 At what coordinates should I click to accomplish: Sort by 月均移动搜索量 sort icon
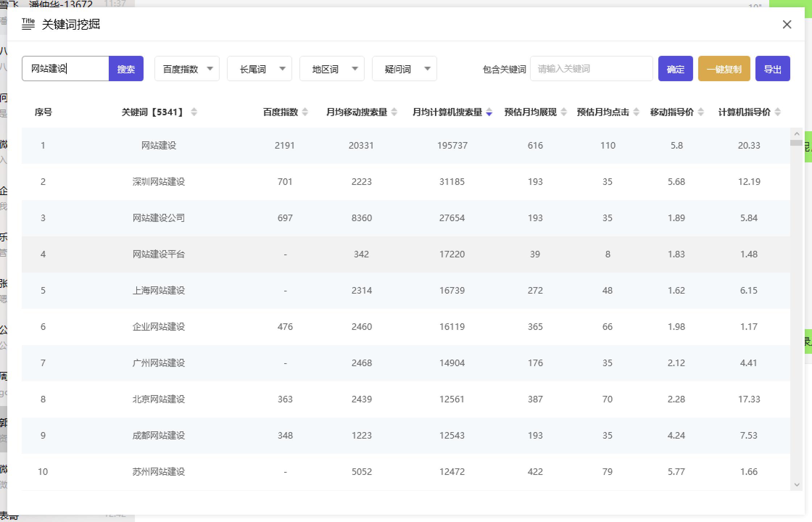(x=394, y=112)
